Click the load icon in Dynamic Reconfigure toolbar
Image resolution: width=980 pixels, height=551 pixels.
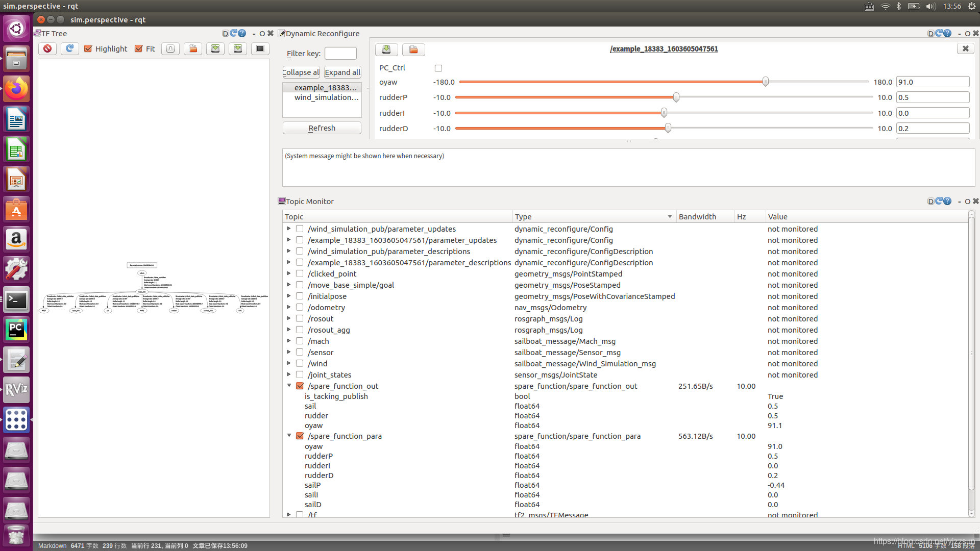pyautogui.click(x=413, y=48)
